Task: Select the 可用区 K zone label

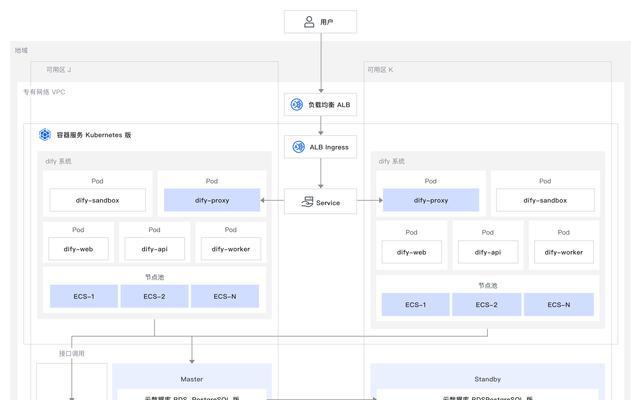Action: coord(380,70)
